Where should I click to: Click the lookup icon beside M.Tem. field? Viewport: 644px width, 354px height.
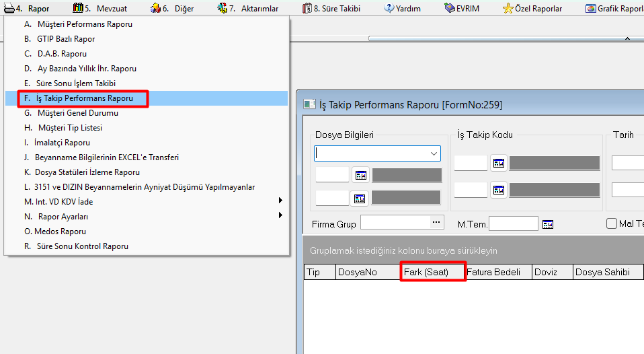click(547, 224)
